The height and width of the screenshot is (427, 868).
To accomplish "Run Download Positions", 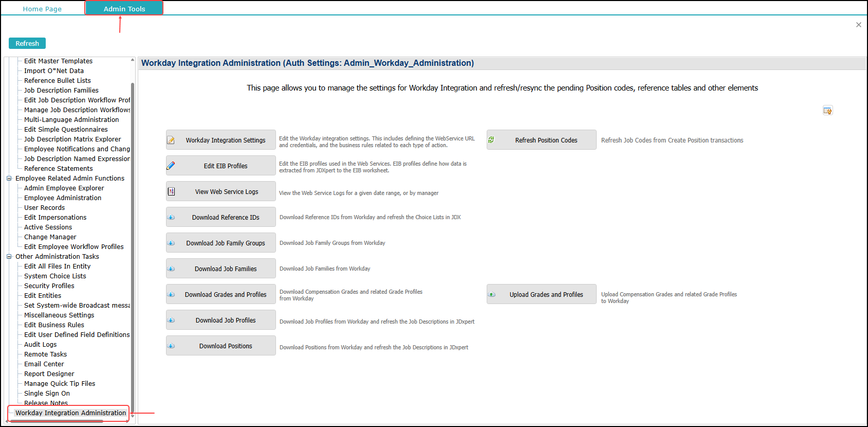I will (221, 346).
